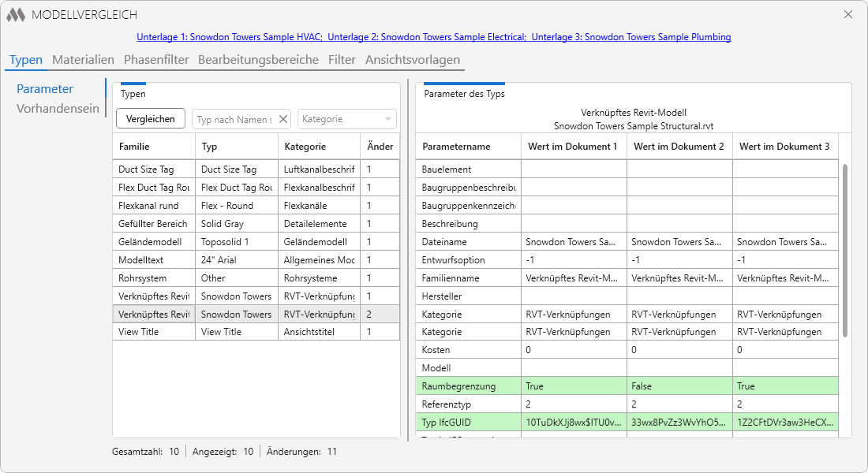Show the Vorhandensein side view
The image size is (868, 473).
click(58, 109)
